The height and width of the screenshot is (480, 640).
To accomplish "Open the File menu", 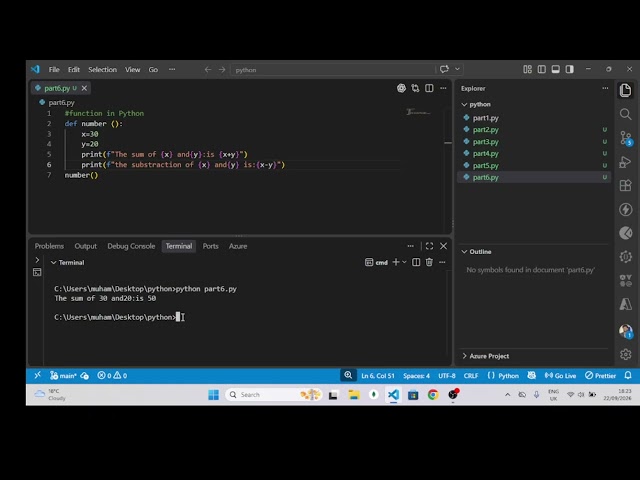I will coord(54,70).
